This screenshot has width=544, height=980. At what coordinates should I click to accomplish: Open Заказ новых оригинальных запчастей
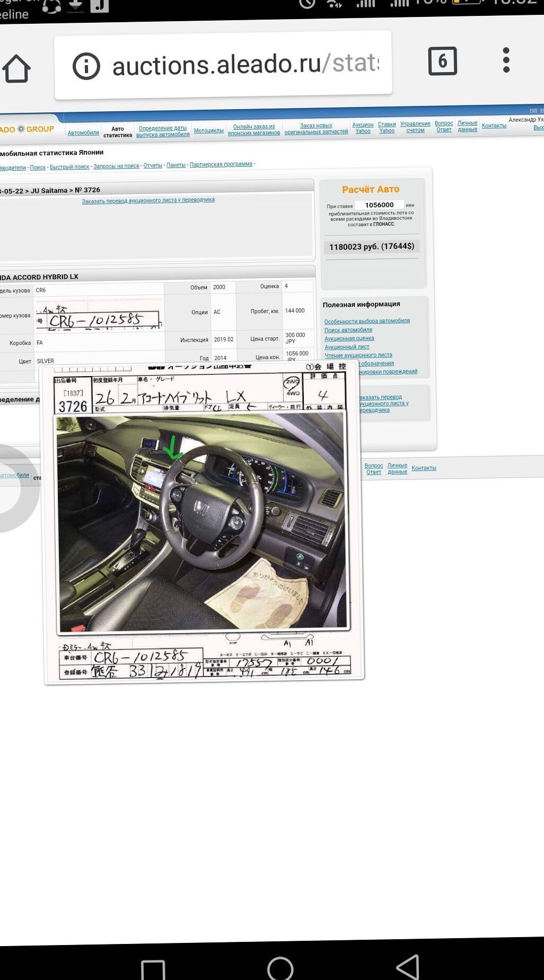(316, 129)
